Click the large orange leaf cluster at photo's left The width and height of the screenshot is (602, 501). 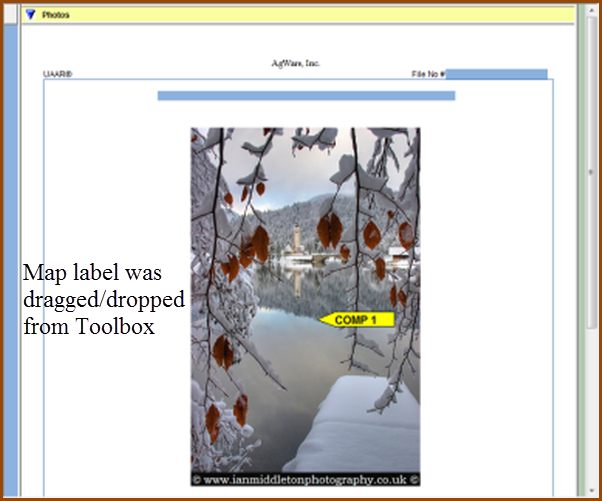pos(258,243)
